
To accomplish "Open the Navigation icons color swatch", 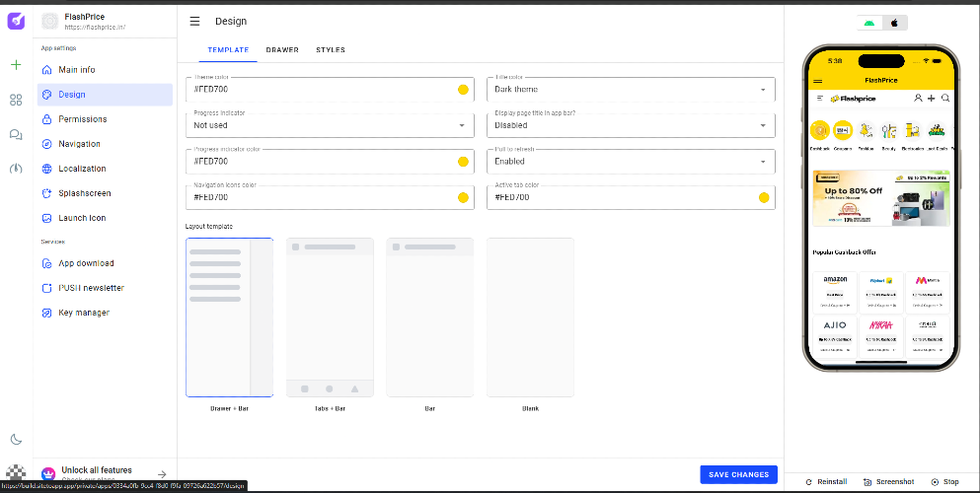I will coord(463,198).
